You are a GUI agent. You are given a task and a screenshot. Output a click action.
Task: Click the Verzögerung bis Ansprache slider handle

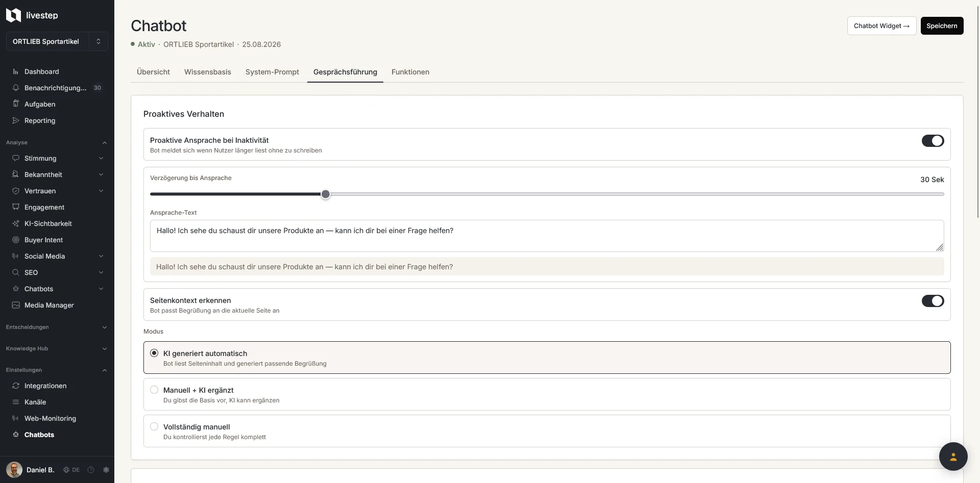coord(326,194)
